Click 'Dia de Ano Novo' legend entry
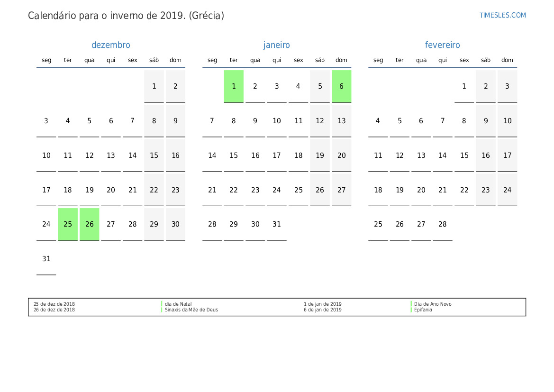This screenshot has height=392, width=554. click(x=432, y=304)
